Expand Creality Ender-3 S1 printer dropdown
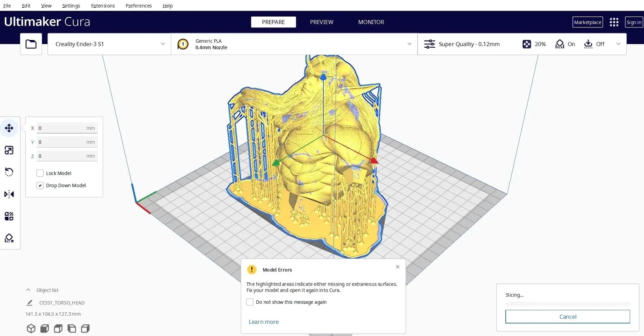The width and height of the screenshot is (644, 336). click(163, 44)
